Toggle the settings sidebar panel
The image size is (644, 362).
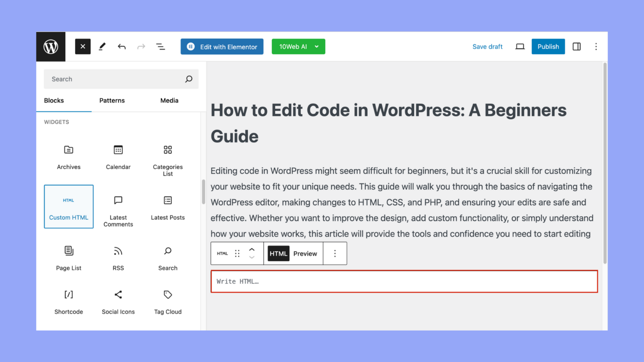click(576, 47)
